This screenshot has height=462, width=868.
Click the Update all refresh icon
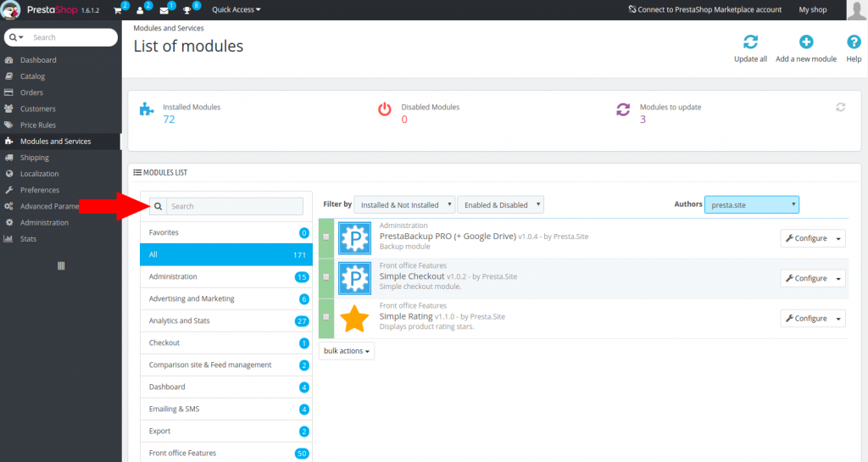click(750, 42)
